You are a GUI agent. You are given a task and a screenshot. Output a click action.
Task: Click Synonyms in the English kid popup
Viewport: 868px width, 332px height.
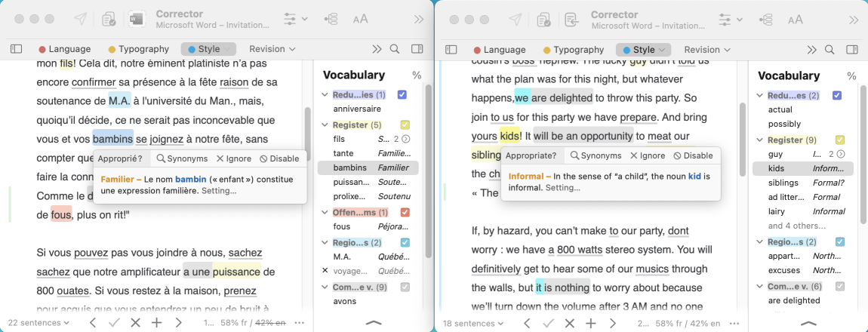click(x=596, y=156)
